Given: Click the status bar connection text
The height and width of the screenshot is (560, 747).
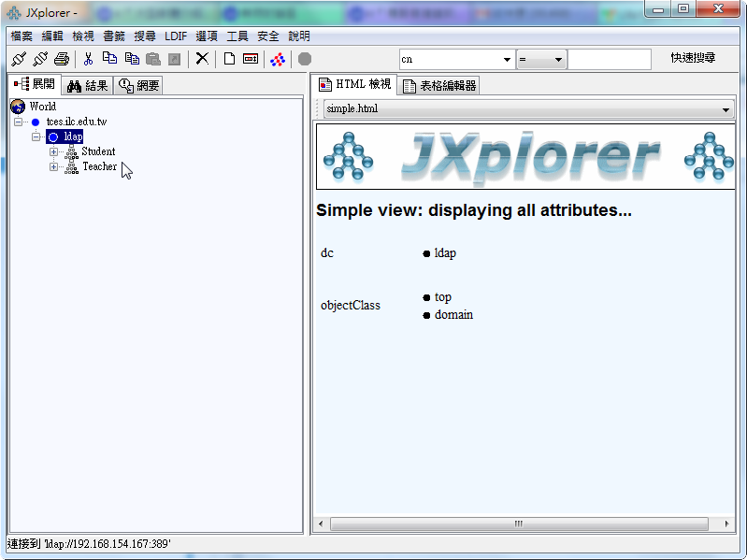Looking at the screenshot, I should coord(89,544).
